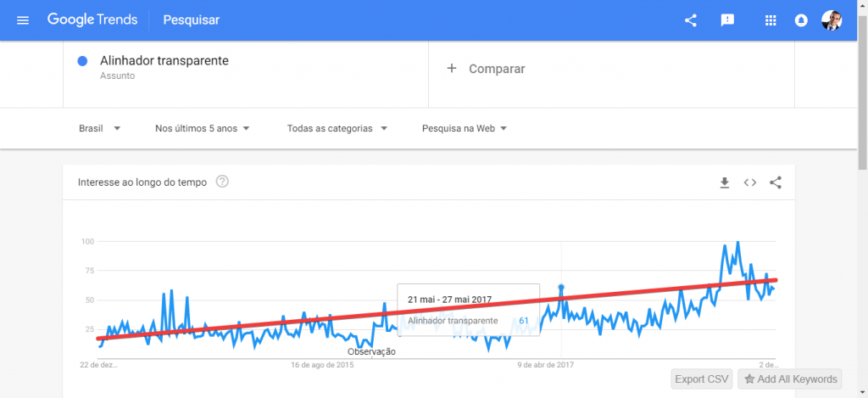Open embed code for the chart

click(750, 182)
